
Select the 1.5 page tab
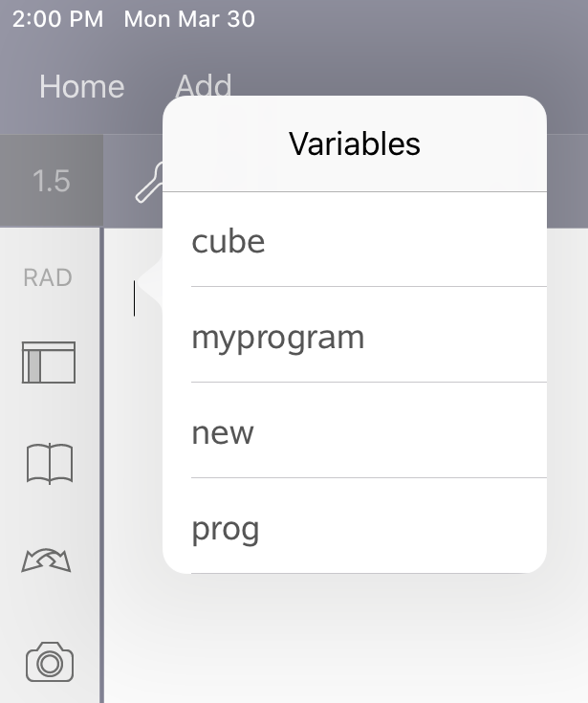[51, 181]
